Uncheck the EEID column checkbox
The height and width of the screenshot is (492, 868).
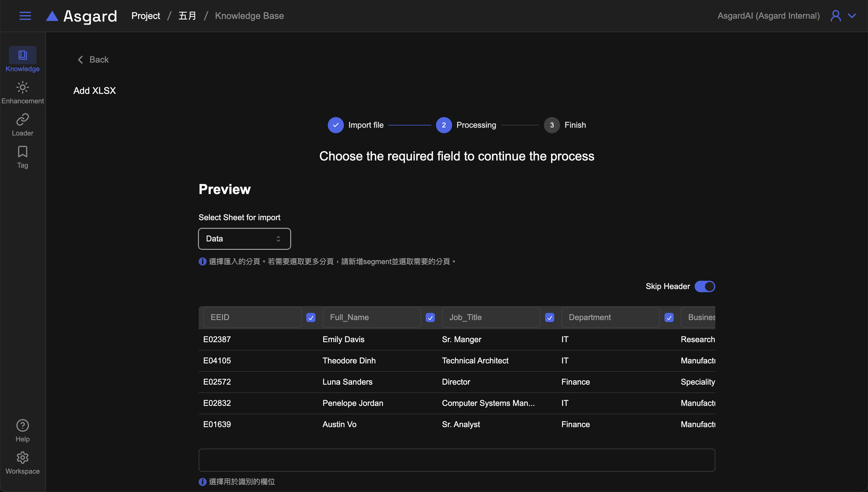pos(311,317)
